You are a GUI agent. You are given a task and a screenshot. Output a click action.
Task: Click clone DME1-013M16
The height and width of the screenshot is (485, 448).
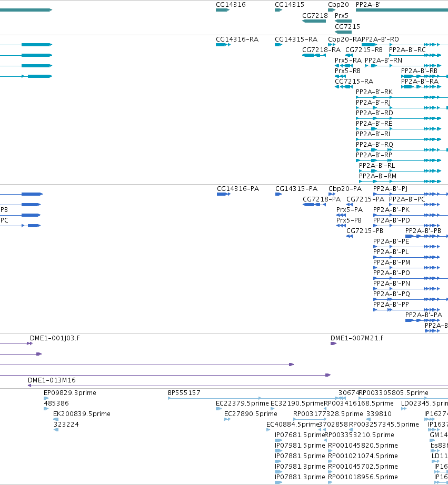click(x=52, y=380)
